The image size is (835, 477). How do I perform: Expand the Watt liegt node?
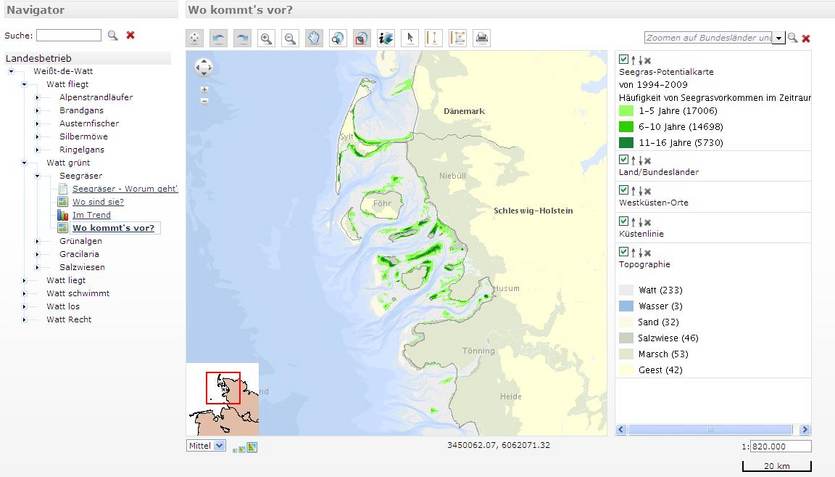[x=24, y=281]
